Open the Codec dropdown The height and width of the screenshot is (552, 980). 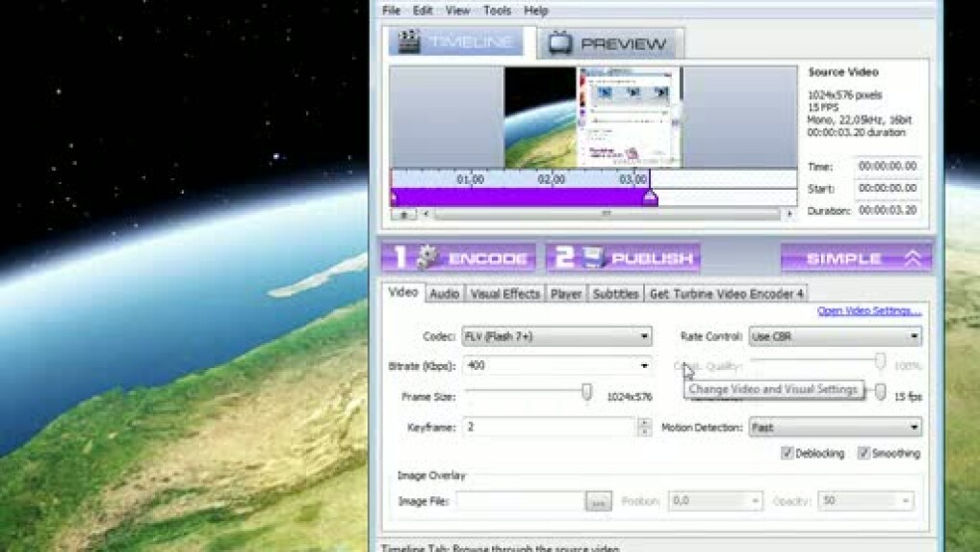644,336
